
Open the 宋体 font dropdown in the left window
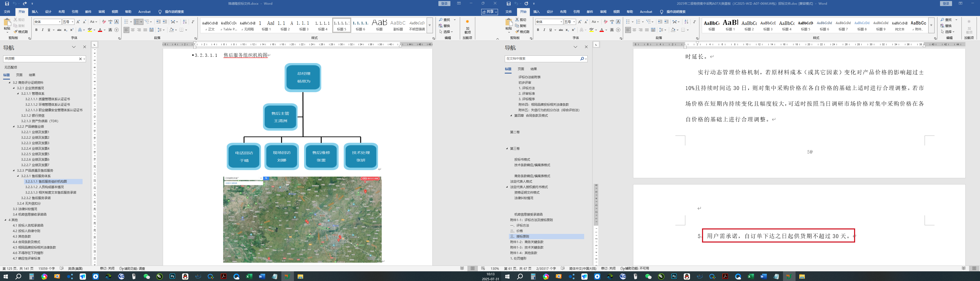click(59, 22)
